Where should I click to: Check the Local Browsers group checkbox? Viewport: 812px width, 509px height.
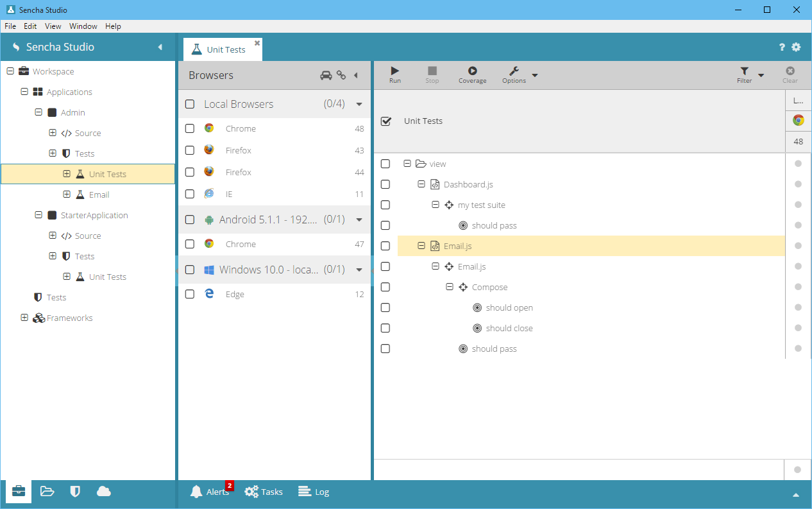(x=190, y=104)
